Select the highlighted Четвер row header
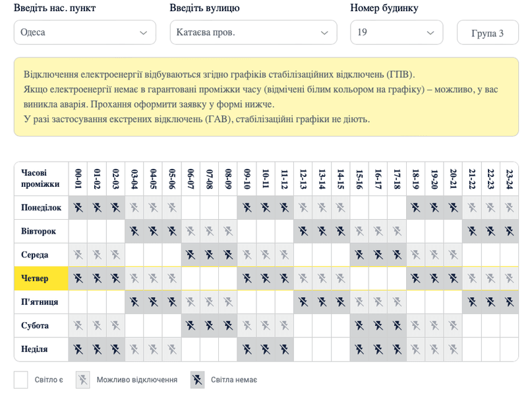The height and width of the screenshot is (396, 532). 41,279
